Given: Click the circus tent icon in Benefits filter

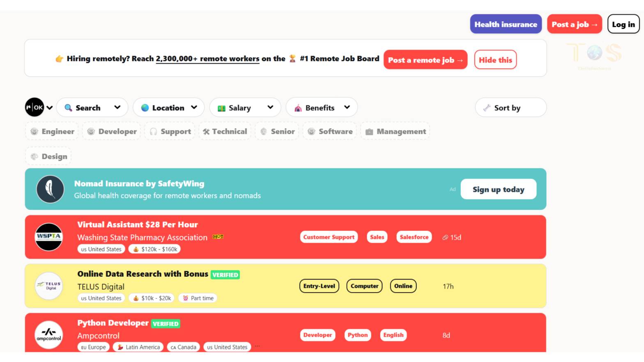Looking at the screenshot, I should coord(298,108).
